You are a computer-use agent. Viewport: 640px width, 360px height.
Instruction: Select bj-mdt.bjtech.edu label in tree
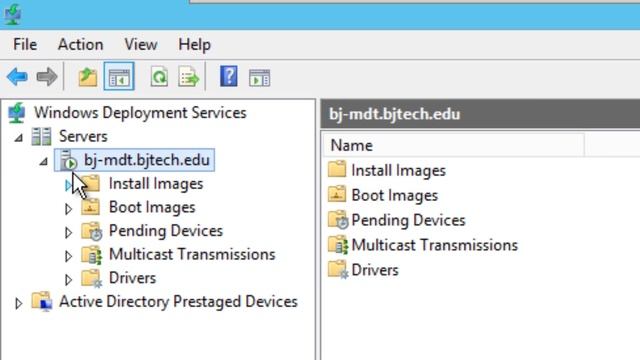pyautogui.click(x=147, y=160)
